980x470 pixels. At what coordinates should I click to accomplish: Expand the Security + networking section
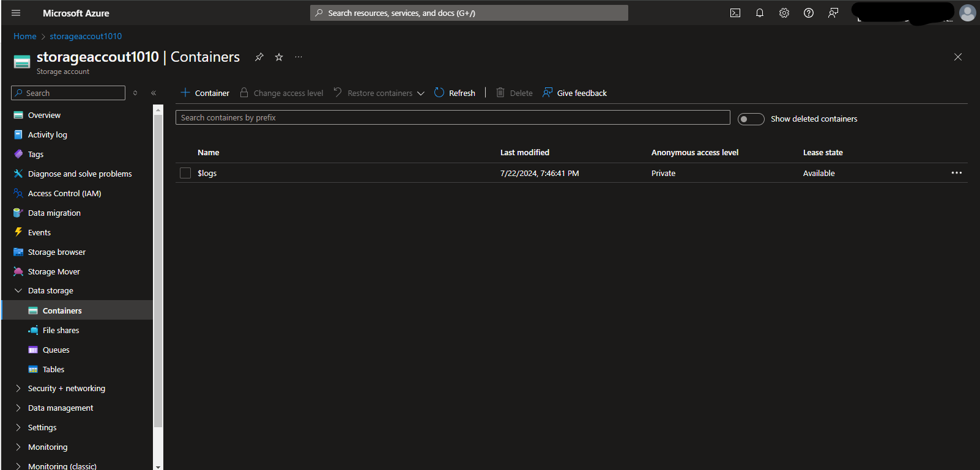coord(18,388)
